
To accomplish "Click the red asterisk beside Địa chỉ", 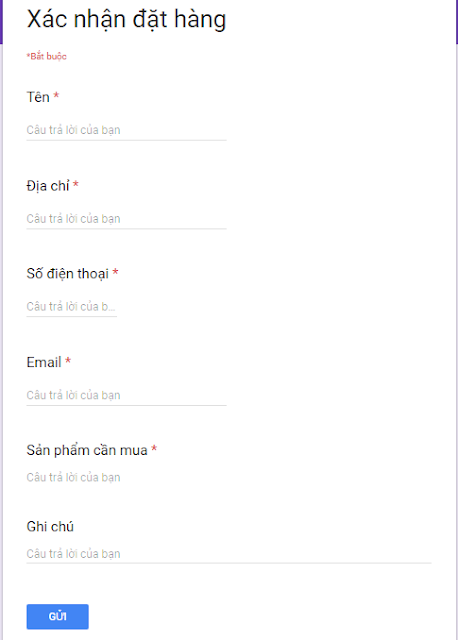I will (x=76, y=184).
